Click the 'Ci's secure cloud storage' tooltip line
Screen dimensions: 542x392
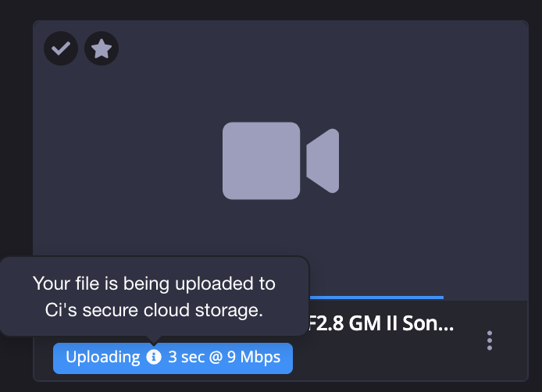[x=154, y=310]
